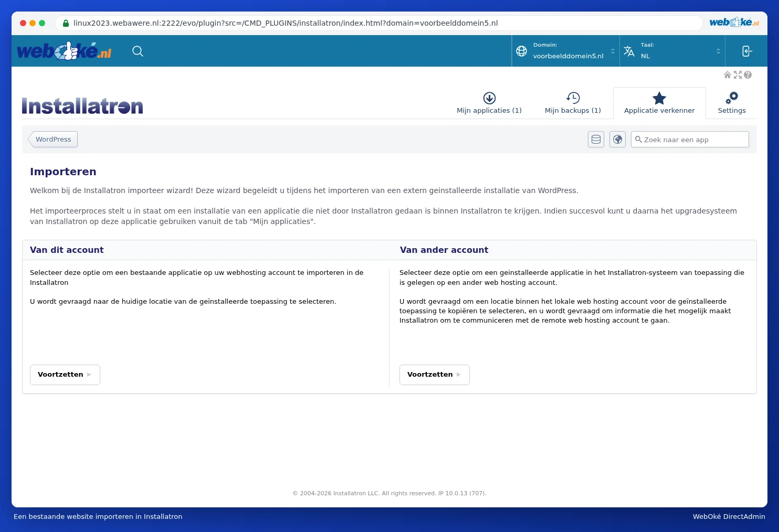Click the translate language icon
The width and height of the screenshot is (779, 532).
tap(629, 51)
